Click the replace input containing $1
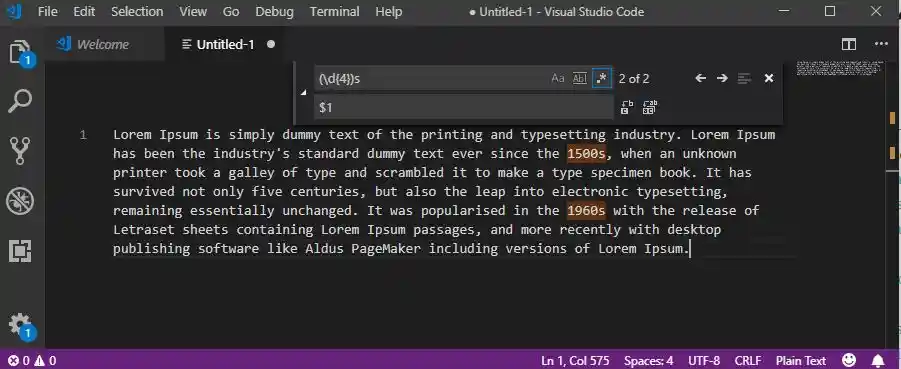This screenshot has height=369, width=901. [463, 107]
